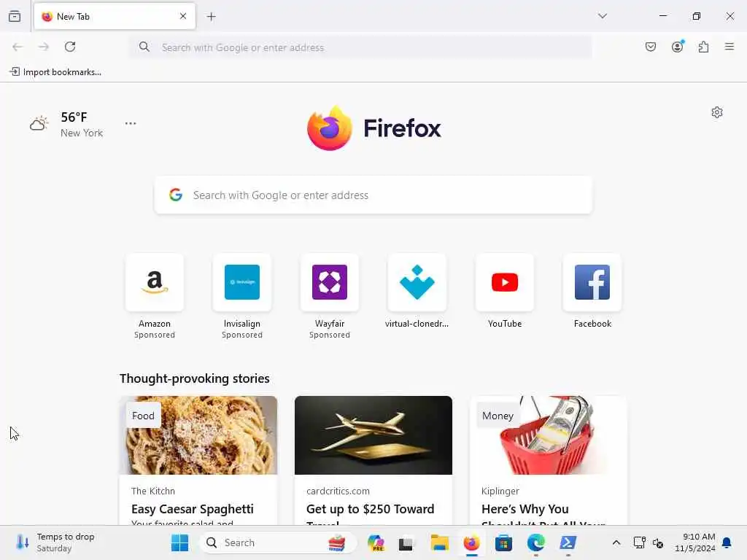Image resolution: width=747 pixels, height=560 pixels.
Task: Click the taskbar Search box
Action: point(278,542)
